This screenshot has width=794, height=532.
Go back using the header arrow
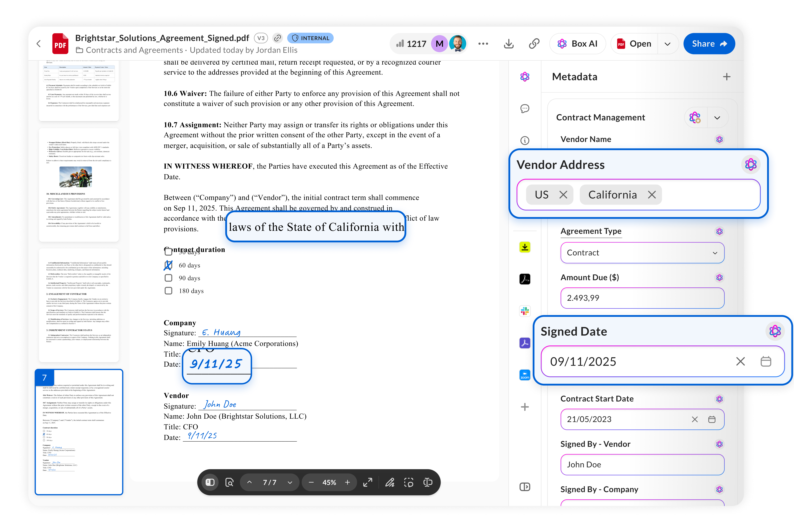pyautogui.click(x=39, y=44)
